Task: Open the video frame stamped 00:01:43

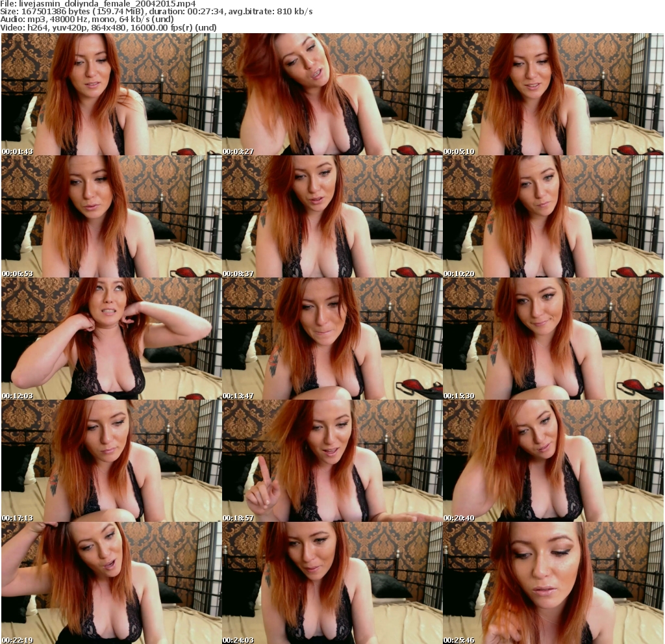Action: pyautogui.click(x=111, y=94)
